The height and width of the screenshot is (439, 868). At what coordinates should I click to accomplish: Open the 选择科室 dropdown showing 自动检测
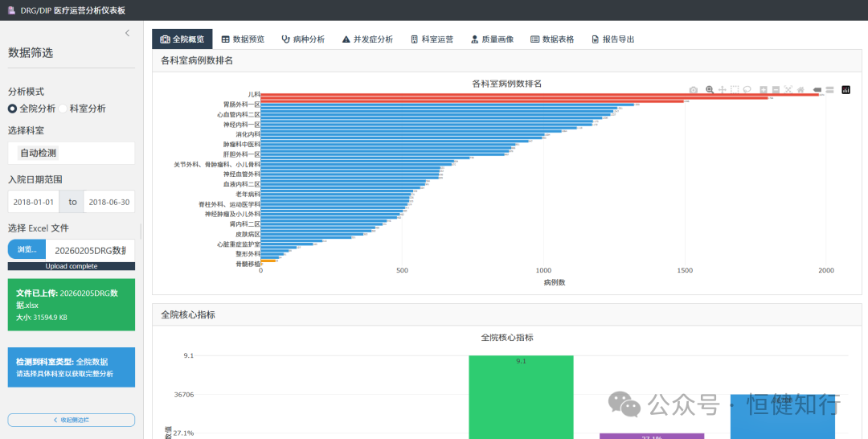coord(72,154)
